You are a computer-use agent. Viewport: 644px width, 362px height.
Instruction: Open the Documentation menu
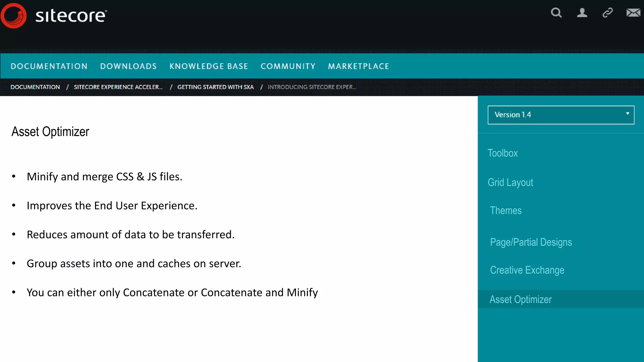(49, 66)
